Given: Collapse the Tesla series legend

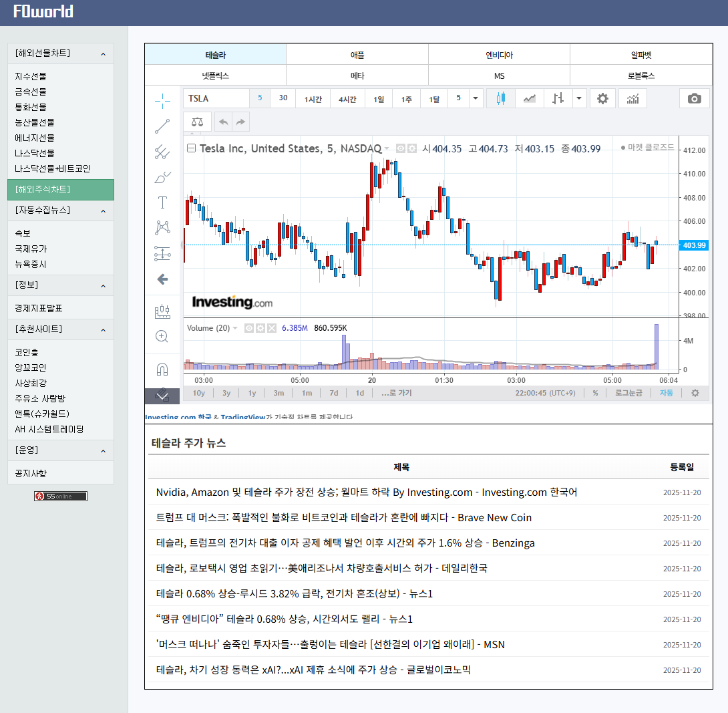Looking at the screenshot, I should 191,148.
